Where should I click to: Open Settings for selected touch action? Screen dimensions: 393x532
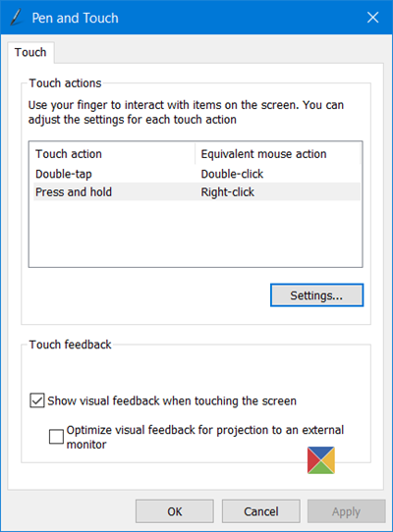(x=316, y=295)
